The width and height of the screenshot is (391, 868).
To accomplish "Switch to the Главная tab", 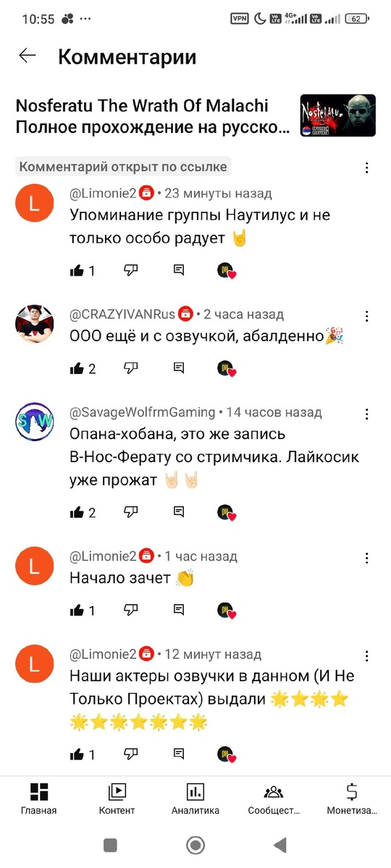I will pyautogui.click(x=39, y=799).
